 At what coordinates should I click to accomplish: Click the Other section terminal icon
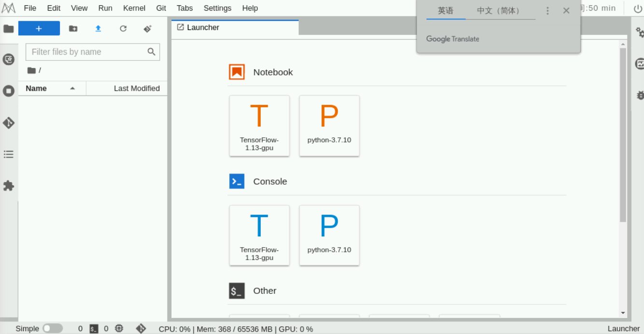[237, 290]
